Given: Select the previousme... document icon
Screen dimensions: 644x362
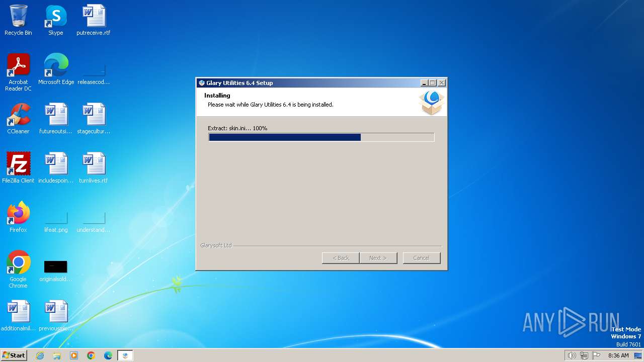Looking at the screenshot, I should click(56, 316).
